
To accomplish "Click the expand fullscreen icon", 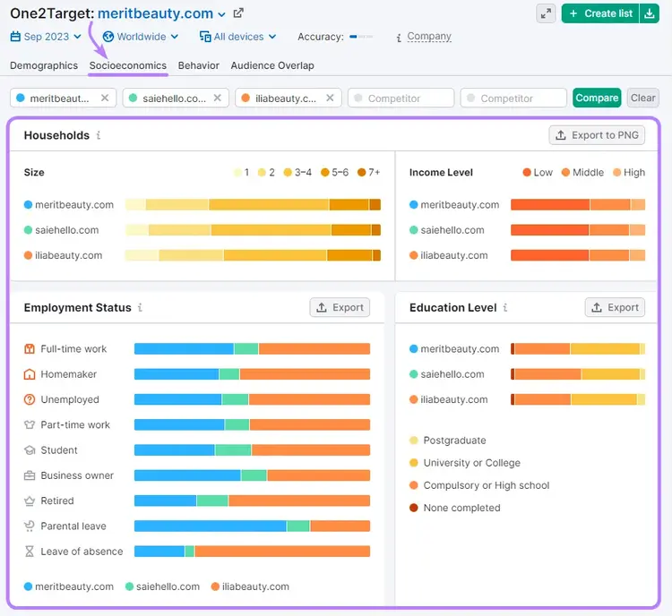I will pos(546,13).
